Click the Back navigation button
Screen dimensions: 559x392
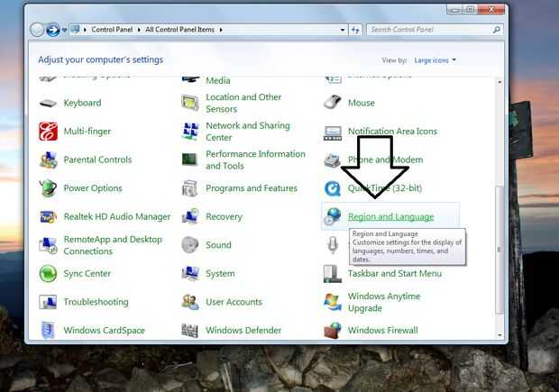click(x=37, y=30)
